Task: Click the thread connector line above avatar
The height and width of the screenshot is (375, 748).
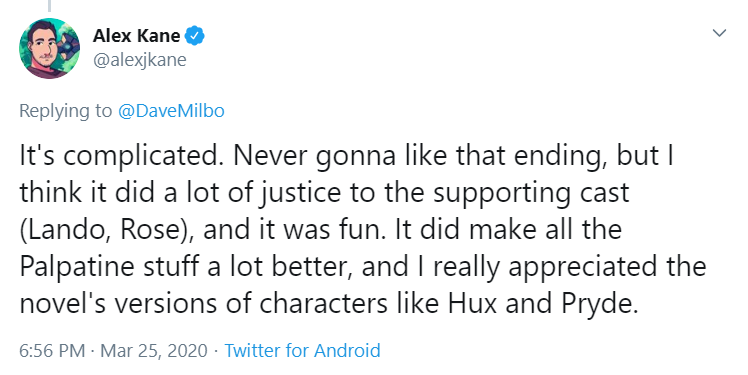Action: (x=49, y=5)
